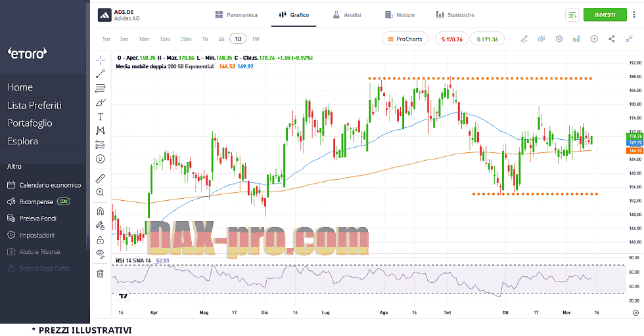The height and width of the screenshot is (336, 644).
Task: Hide all drawings with eye icon
Action: point(100,253)
